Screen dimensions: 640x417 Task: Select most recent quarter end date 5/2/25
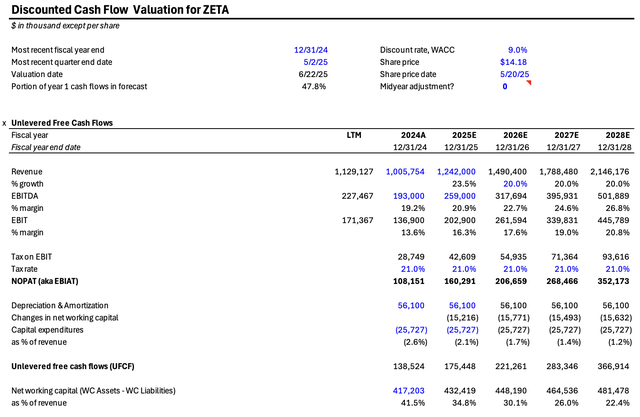click(x=315, y=62)
